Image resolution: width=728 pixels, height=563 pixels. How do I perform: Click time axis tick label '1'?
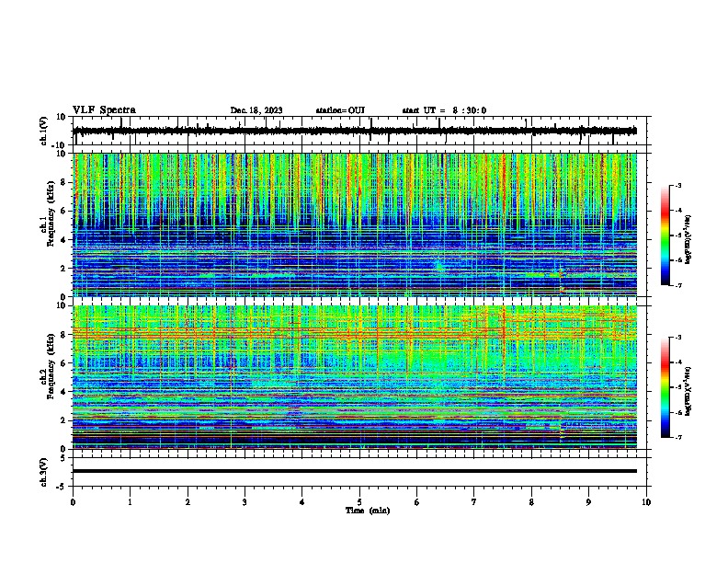[x=130, y=502]
